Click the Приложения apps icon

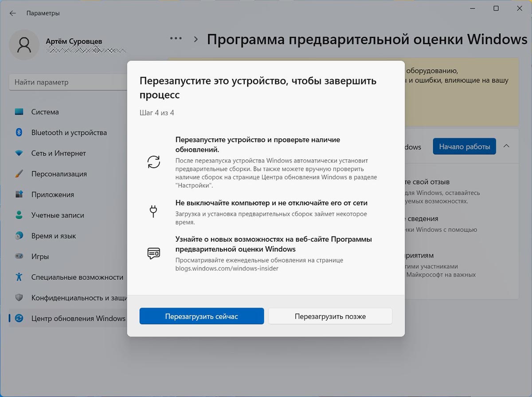(x=19, y=195)
